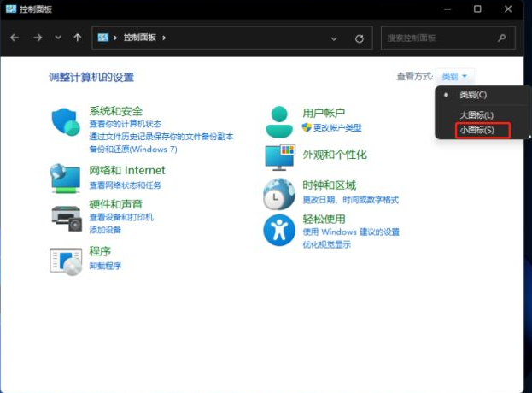Click the 查看设备和打印机 link
Screen dimensions: 532x393
[x=121, y=218]
